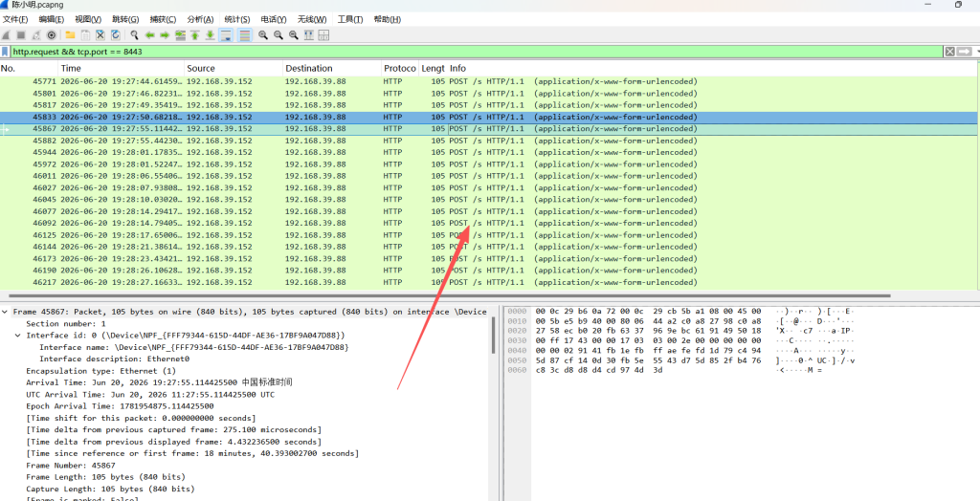Open the 工具(T) menu
This screenshot has width=980, height=501.
tap(350, 19)
